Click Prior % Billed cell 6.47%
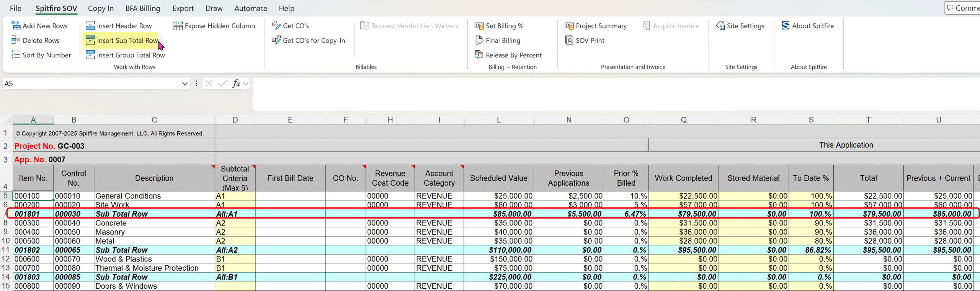Image resolution: width=980 pixels, height=291 pixels. 626,214
